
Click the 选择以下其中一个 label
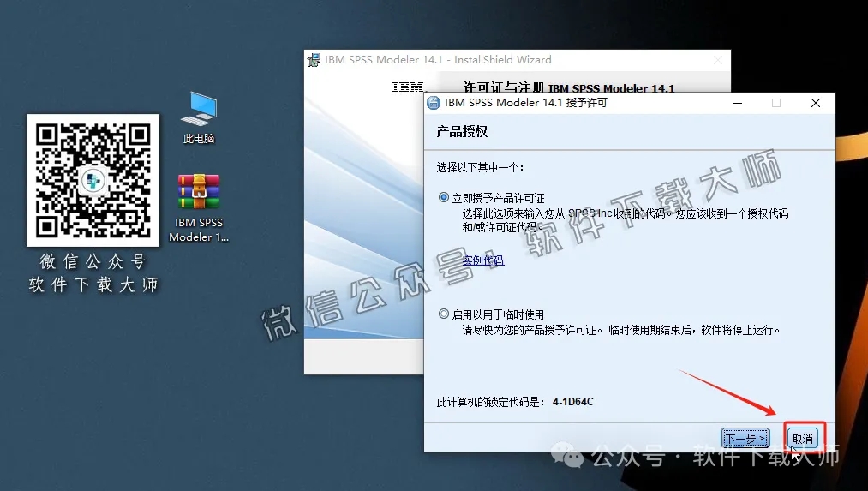(x=481, y=167)
